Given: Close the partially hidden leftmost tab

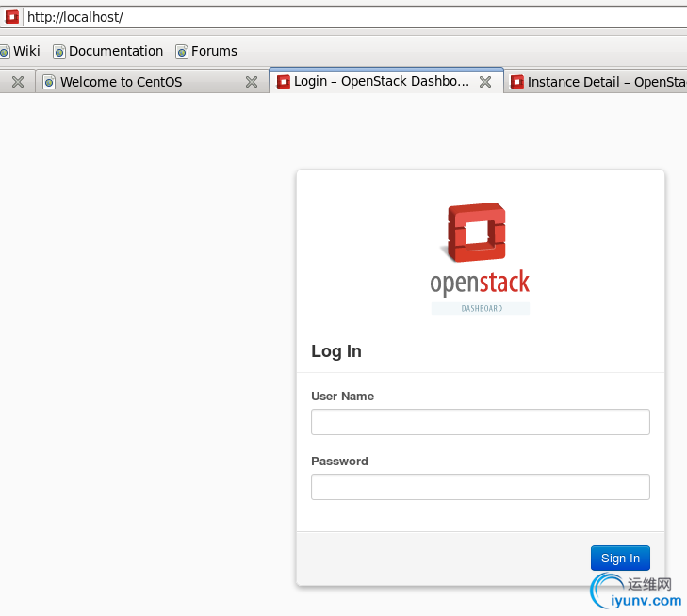Looking at the screenshot, I should point(18,82).
